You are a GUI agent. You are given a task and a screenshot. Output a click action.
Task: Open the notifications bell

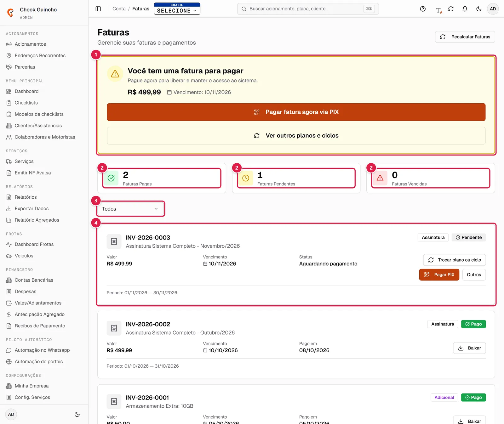click(x=465, y=9)
